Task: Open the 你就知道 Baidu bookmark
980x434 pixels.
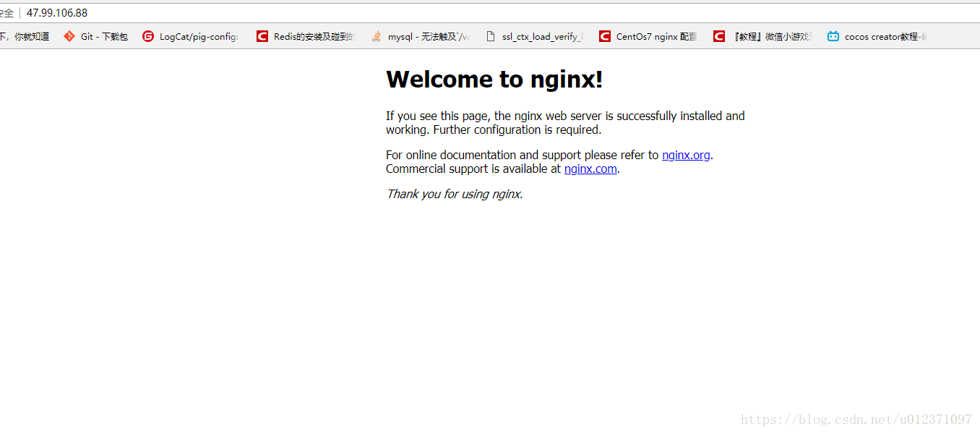Action: click(x=25, y=36)
